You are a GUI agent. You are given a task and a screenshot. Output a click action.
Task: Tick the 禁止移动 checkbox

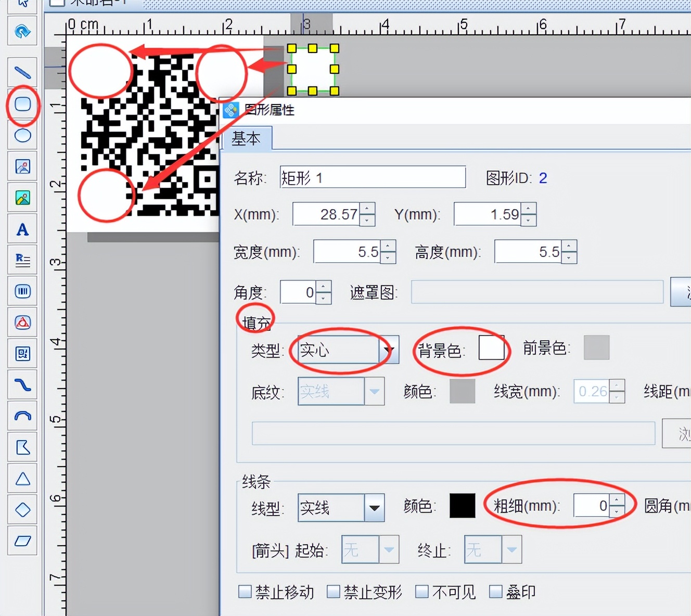(x=245, y=592)
